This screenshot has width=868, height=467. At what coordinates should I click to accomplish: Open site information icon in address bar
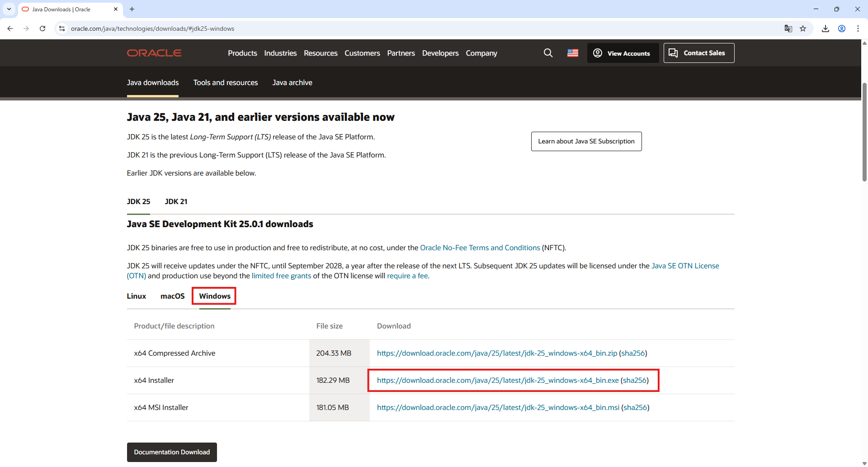(x=61, y=29)
